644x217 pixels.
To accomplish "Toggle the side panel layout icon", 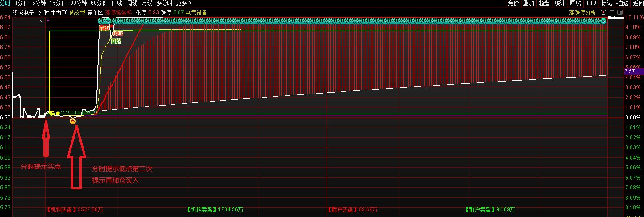I will (621, 12).
